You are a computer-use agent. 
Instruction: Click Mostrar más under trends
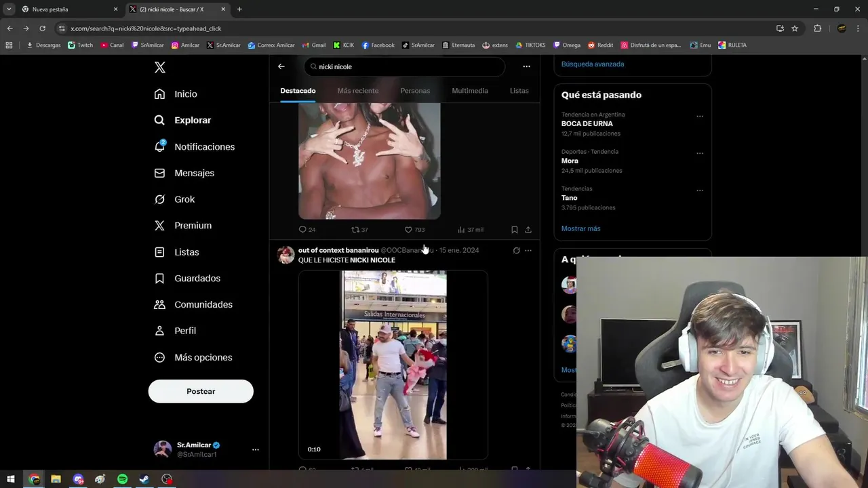[581, 228]
